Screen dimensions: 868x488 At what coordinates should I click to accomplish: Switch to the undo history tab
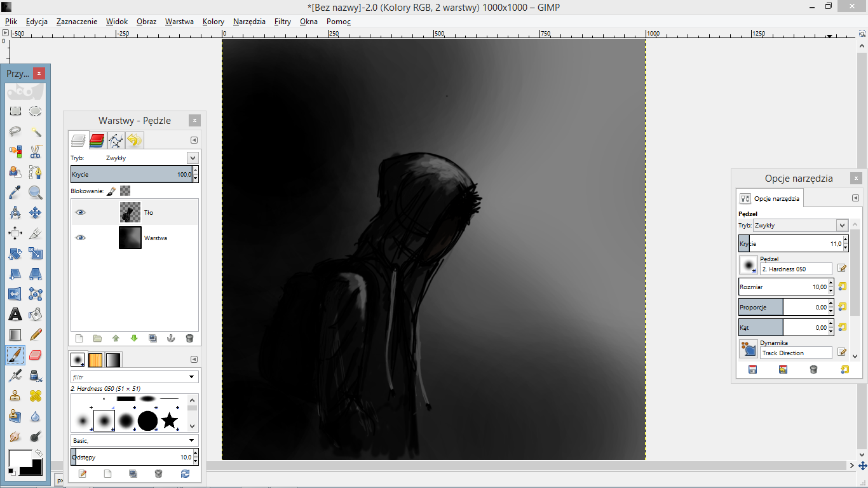(x=134, y=140)
